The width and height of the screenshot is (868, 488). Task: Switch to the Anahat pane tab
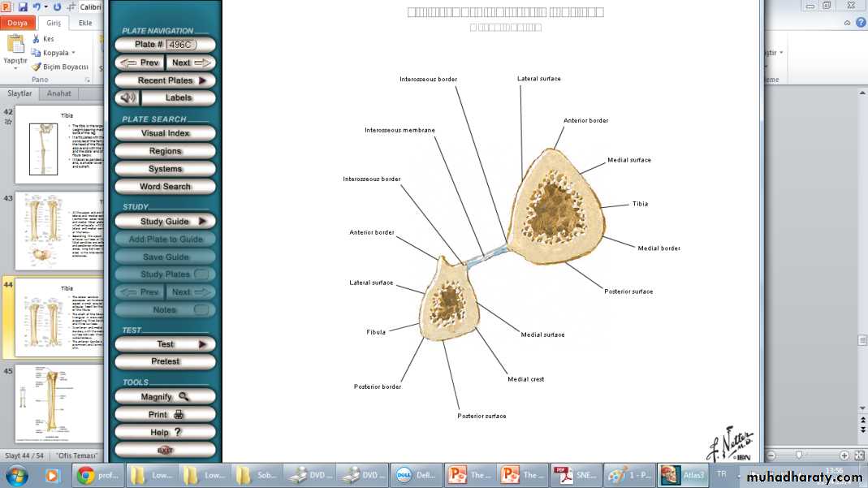pyautogui.click(x=59, y=93)
